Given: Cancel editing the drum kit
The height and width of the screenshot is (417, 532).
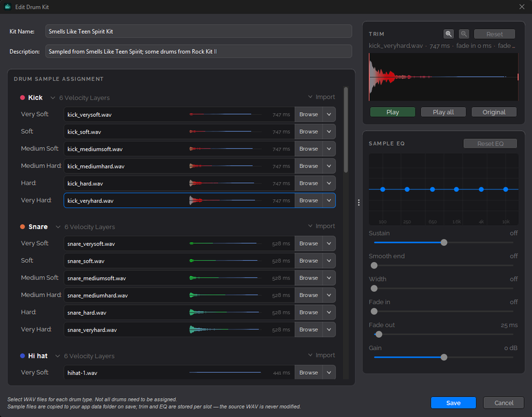Looking at the screenshot, I should 504,403.
